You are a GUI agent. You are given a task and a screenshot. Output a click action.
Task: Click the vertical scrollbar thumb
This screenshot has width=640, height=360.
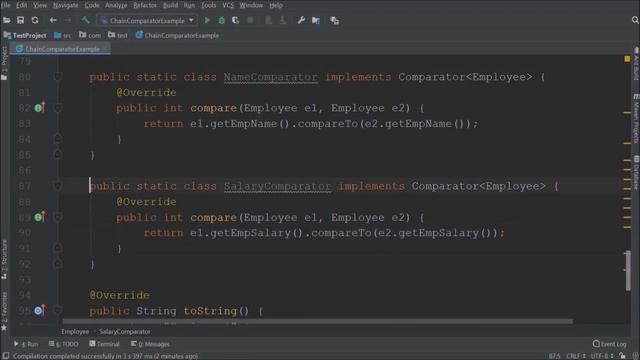pyautogui.click(x=628, y=271)
